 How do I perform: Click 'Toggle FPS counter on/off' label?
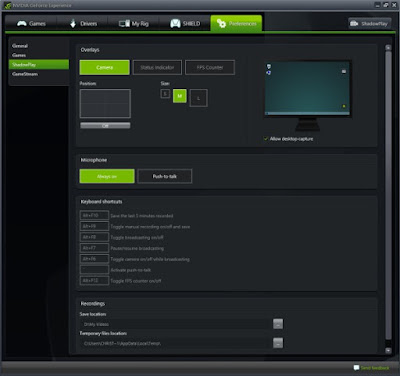[x=136, y=281]
